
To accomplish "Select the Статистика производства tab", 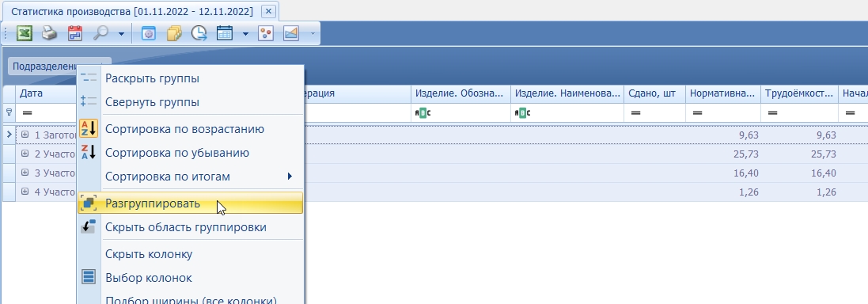I will tap(132, 11).
